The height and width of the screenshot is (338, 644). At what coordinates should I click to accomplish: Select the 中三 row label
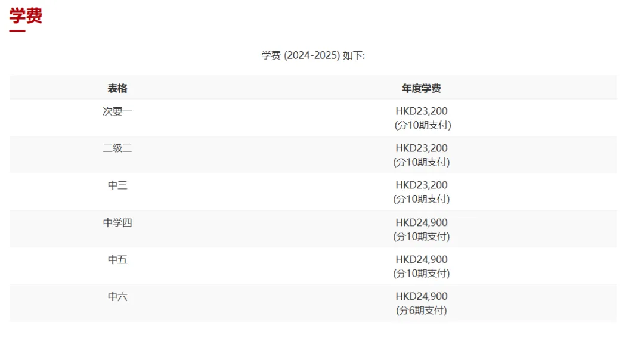[117, 185]
